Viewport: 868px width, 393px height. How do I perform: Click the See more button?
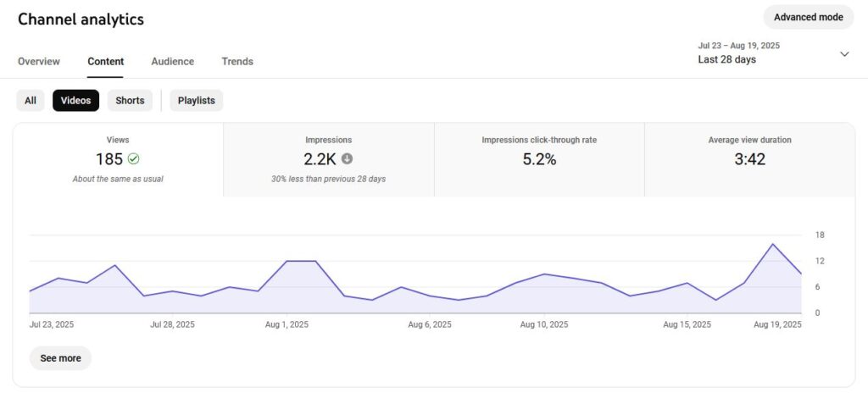coord(60,358)
